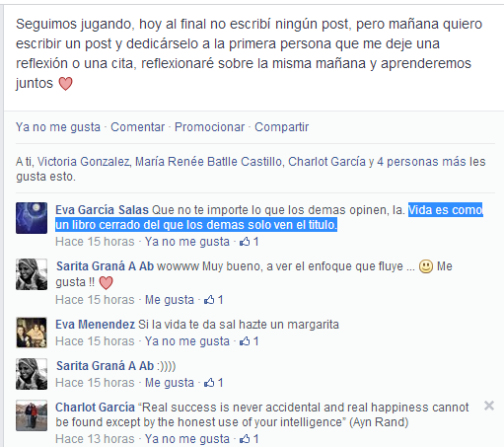Open Charlot García's profile thumbnail
Image resolution: width=504 pixels, height=447 pixels.
pos(32,415)
